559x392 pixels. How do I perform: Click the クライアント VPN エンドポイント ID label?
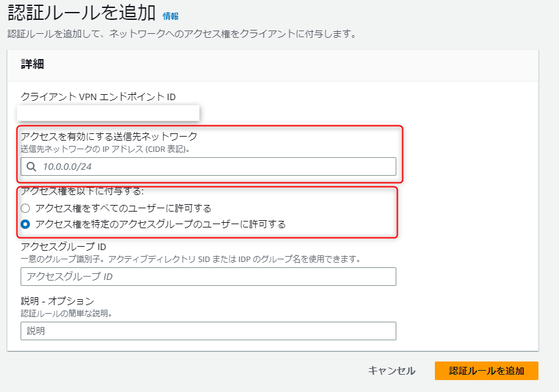(98, 96)
